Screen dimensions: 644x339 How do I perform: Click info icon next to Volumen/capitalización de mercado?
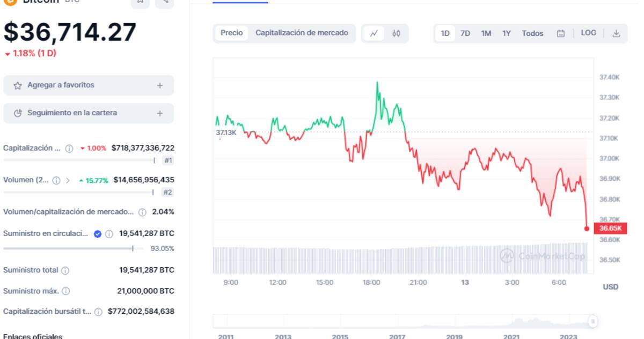[142, 212]
